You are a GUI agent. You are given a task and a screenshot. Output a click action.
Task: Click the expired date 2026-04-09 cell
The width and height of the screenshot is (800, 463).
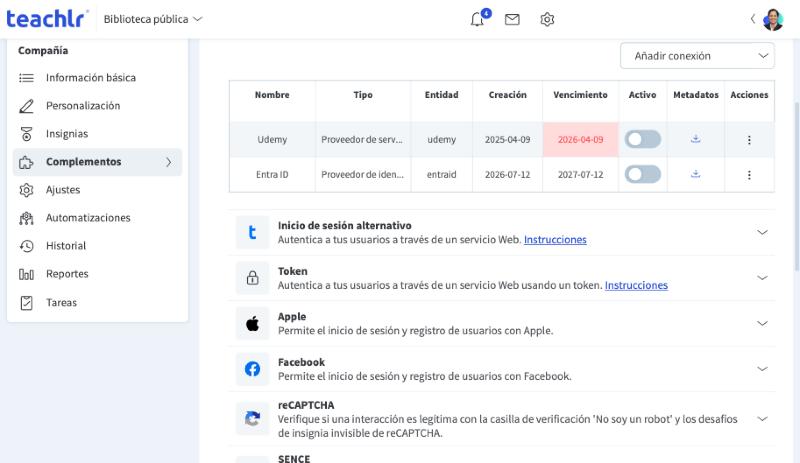[580, 139]
